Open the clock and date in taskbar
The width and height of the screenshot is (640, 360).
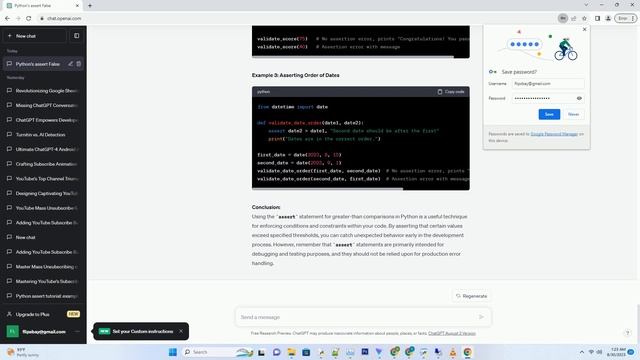[616, 352]
